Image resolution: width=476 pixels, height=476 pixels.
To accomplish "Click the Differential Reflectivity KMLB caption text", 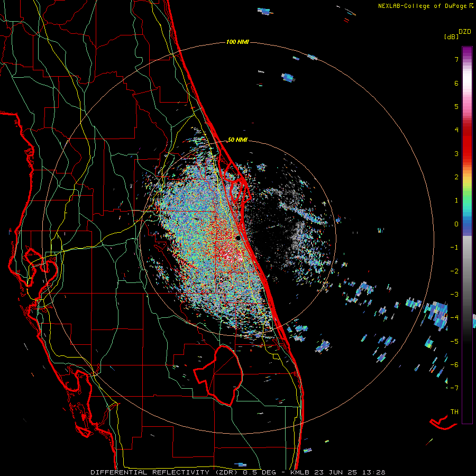I will coord(237,472).
